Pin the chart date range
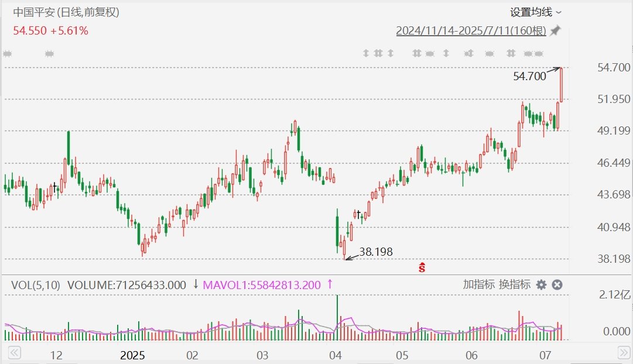This screenshot has width=633, height=364. pos(556,30)
